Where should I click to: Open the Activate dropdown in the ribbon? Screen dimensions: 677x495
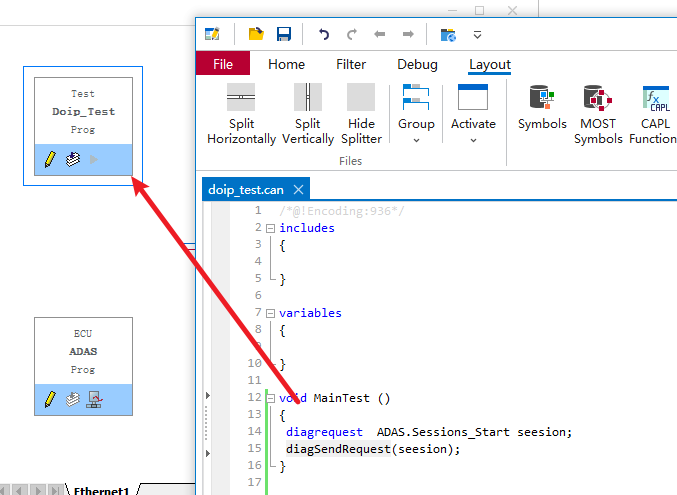[x=473, y=114]
